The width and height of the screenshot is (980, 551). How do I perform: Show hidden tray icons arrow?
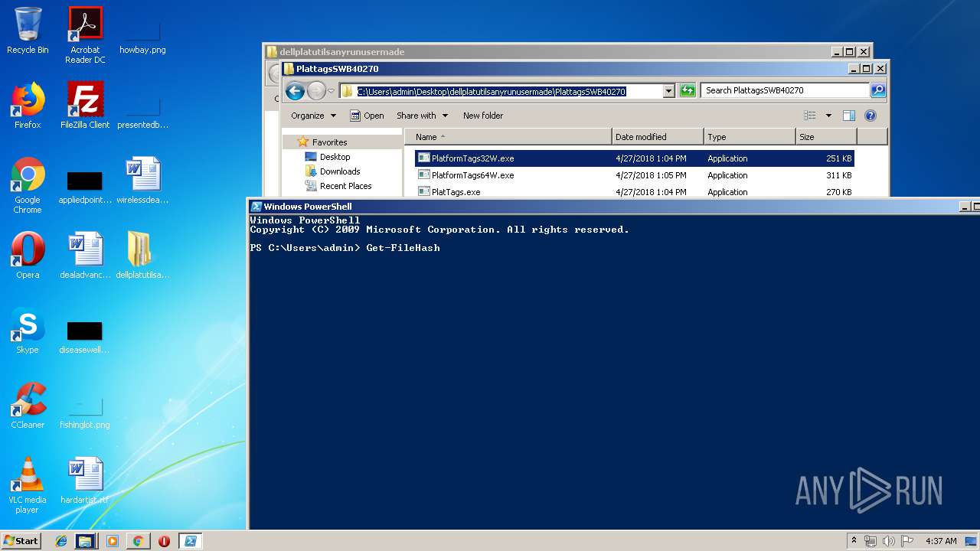click(x=854, y=541)
